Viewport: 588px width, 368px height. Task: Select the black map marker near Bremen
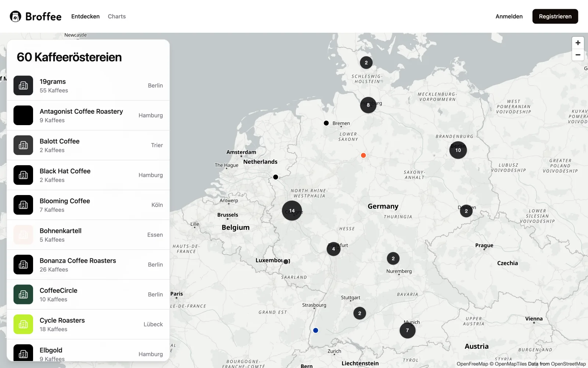click(x=326, y=123)
